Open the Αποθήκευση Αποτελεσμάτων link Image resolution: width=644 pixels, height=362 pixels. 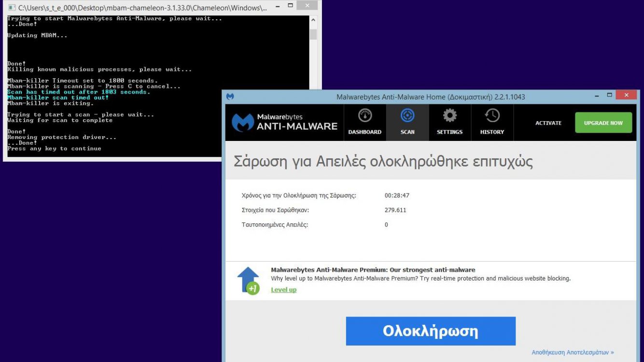[x=573, y=352]
